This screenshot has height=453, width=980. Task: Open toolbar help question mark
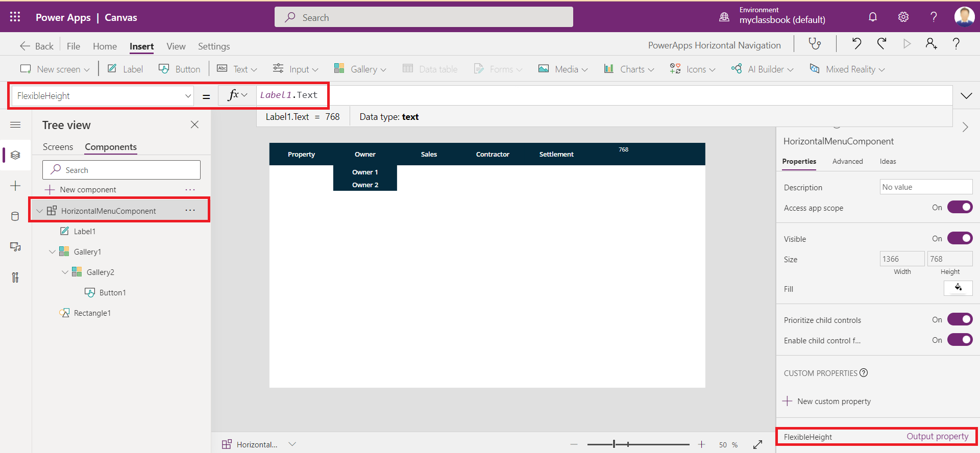pyautogui.click(x=956, y=44)
